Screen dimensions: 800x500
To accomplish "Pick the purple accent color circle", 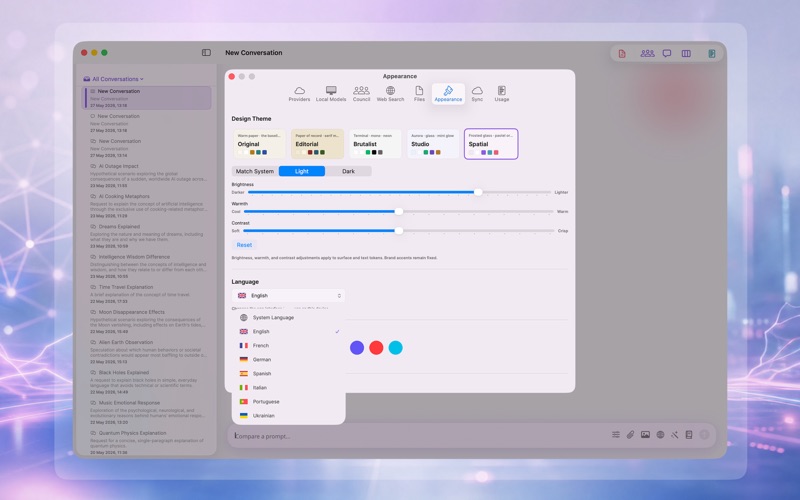I will tap(357, 347).
